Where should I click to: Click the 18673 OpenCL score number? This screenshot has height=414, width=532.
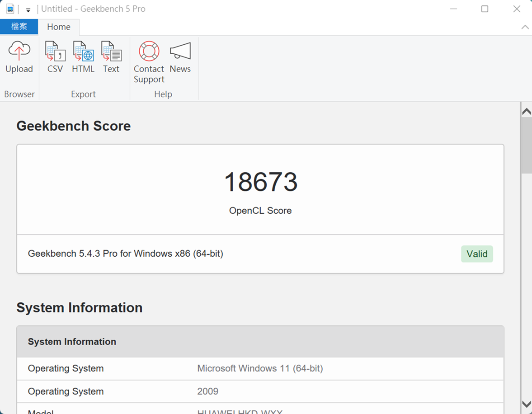[x=260, y=182]
